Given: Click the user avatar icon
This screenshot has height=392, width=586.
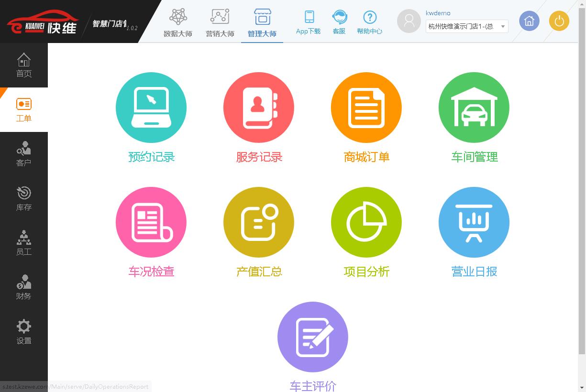Looking at the screenshot, I should 409,21.
